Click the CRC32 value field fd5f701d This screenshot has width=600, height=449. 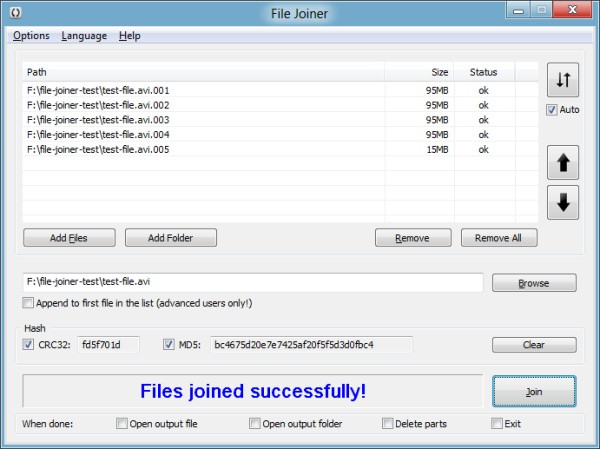pyautogui.click(x=109, y=345)
